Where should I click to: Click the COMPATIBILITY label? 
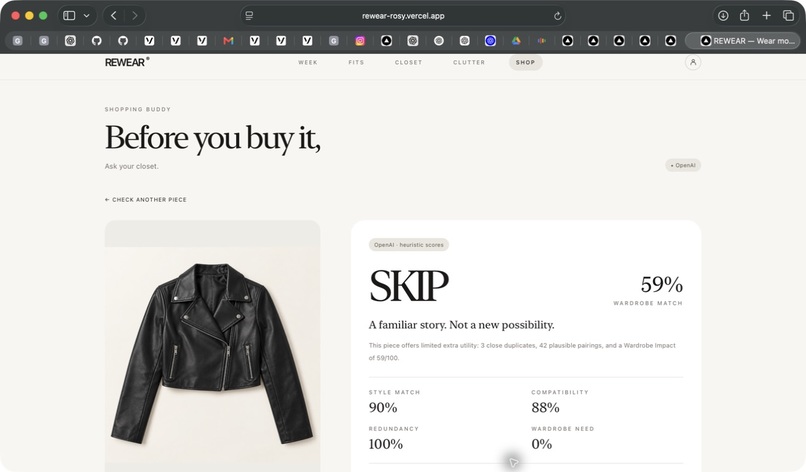click(x=560, y=392)
